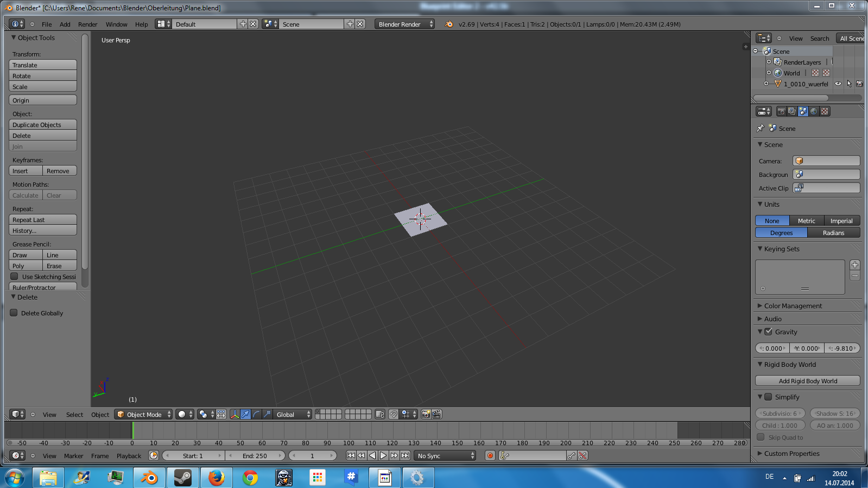The height and width of the screenshot is (488, 868).
Task: Select the scale manipulator mode
Action: tap(267, 414)
